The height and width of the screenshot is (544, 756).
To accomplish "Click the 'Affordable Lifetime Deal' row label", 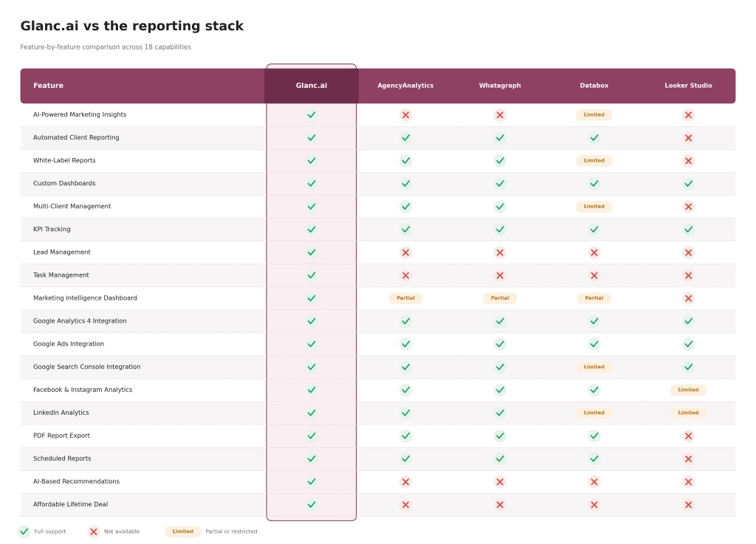I will (70, 504).
